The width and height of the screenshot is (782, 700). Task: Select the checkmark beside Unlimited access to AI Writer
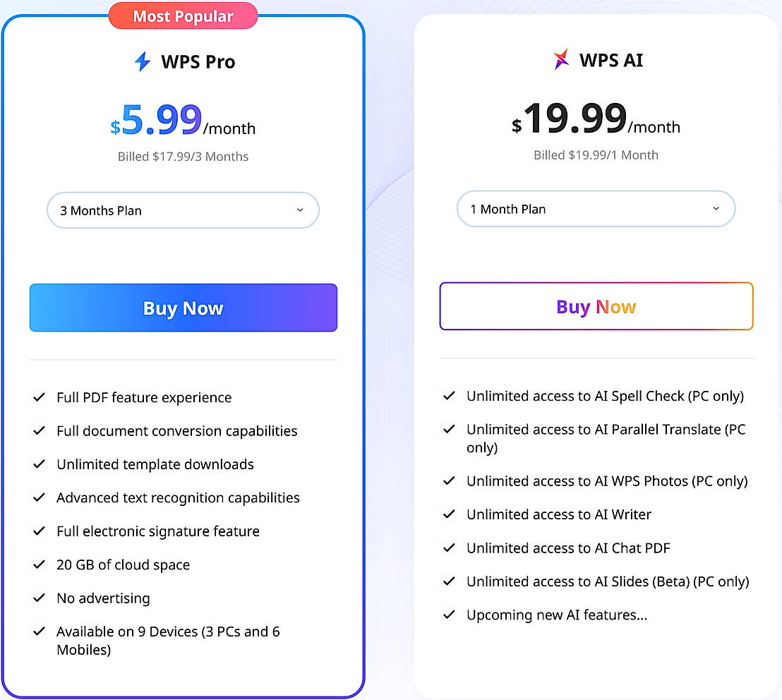[449, 514]
